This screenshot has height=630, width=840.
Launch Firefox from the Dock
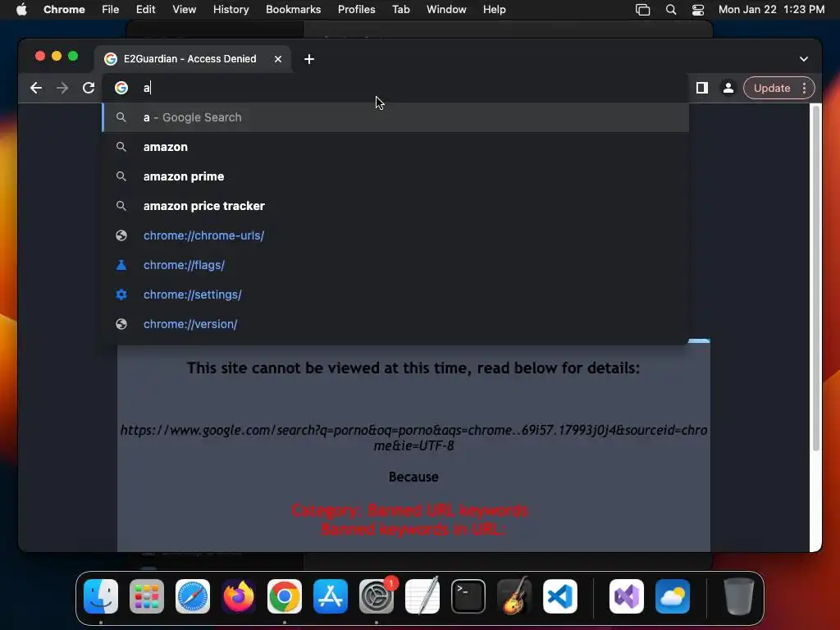click(239, 596)
